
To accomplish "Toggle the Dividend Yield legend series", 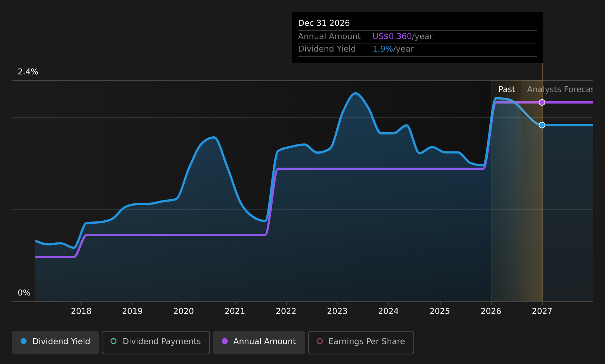I will [55, 342].
